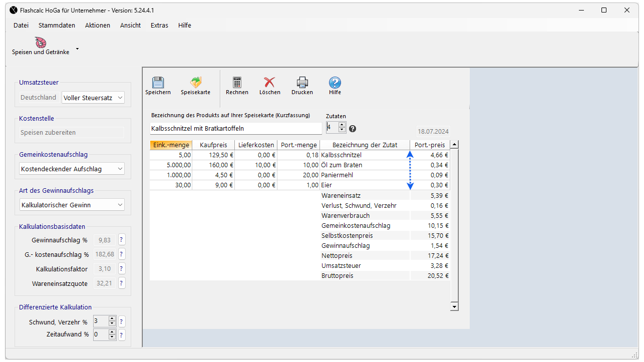The image size is (644, 362).
Task: Increase the Schwund, Verzehr % value
Action: pyautogui.click(x=112, y=318)
